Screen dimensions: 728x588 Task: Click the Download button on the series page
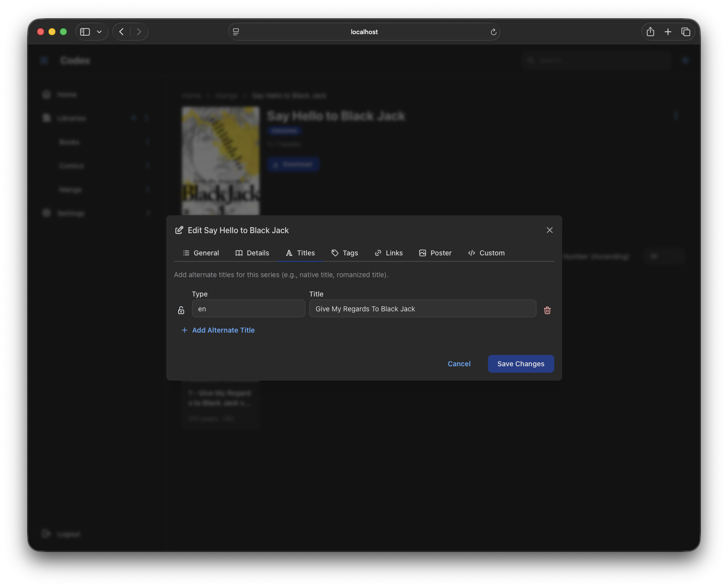[x=293, y=164]
